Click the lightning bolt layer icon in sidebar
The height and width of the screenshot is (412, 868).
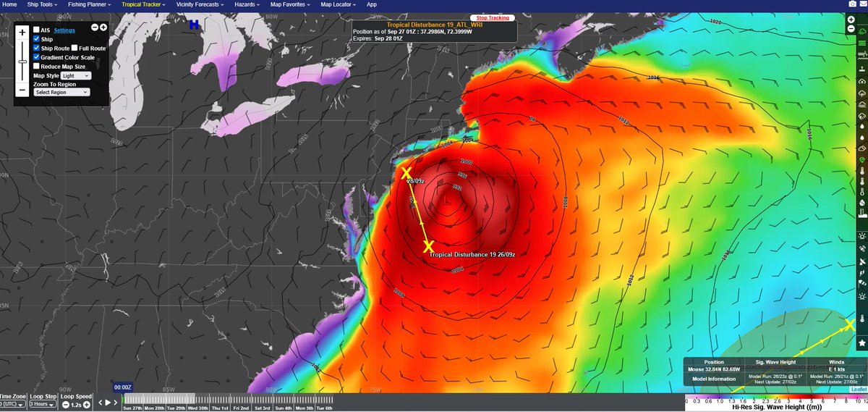point(861,272)
